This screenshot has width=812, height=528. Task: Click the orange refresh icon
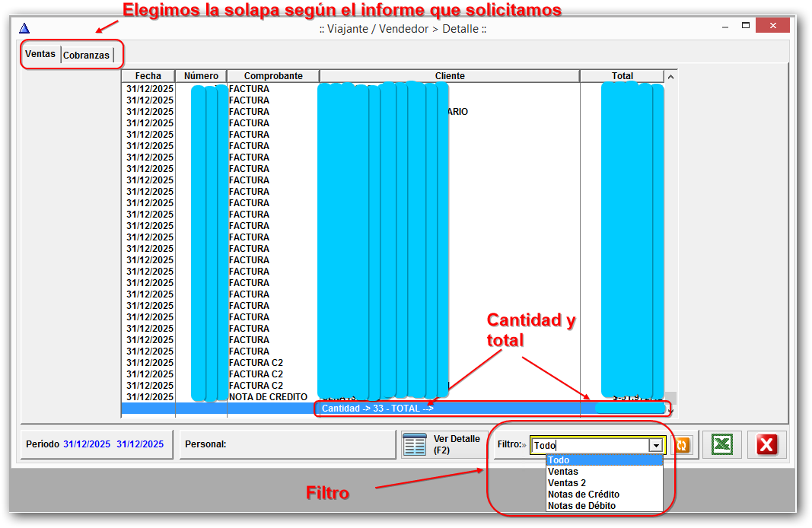click(x=683, y=445)
